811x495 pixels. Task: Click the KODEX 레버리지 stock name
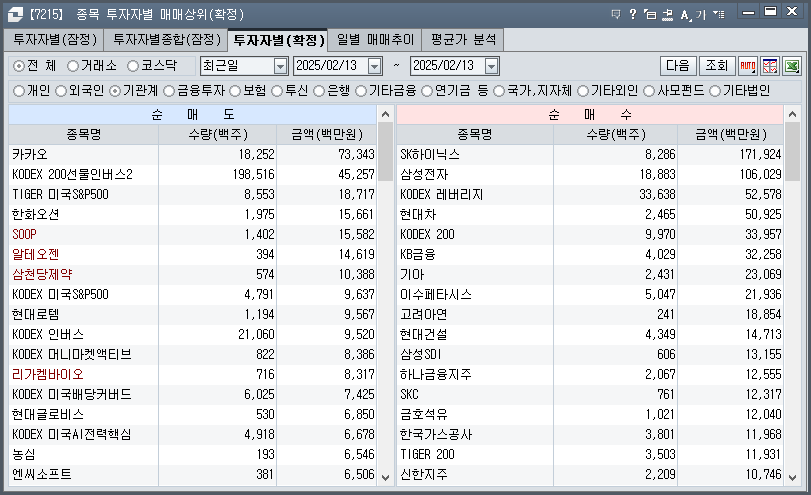click(x=442, y=194)
